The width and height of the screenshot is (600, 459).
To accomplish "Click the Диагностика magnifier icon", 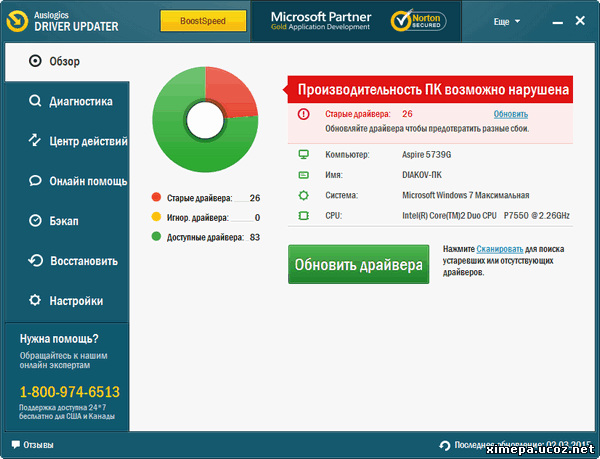I will pos(36,102).
